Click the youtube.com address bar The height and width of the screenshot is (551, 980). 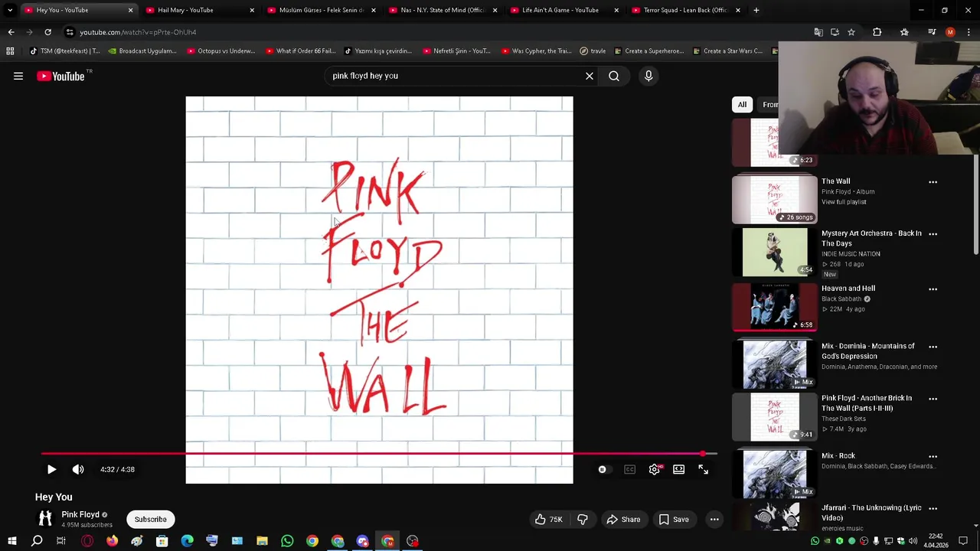(x=436, y=32)
